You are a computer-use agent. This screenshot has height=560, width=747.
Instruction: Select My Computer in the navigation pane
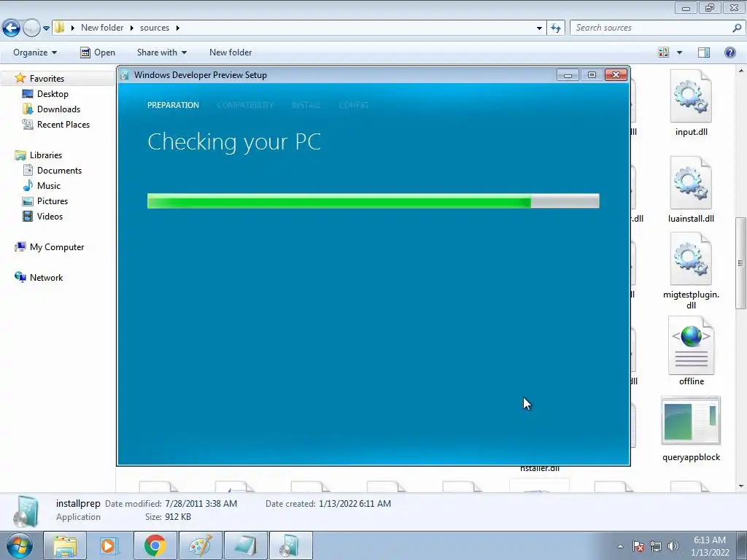pyautogui.click(x=57, y=246)
